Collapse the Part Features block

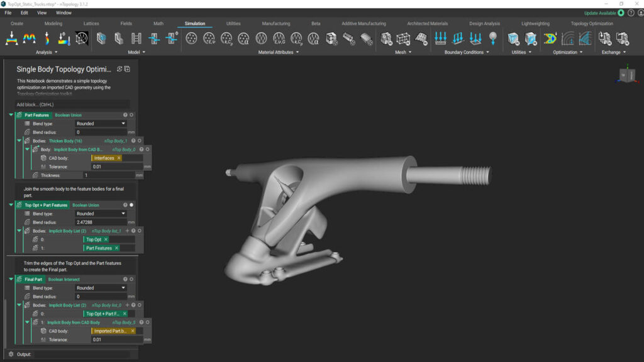tap(11, 115)
